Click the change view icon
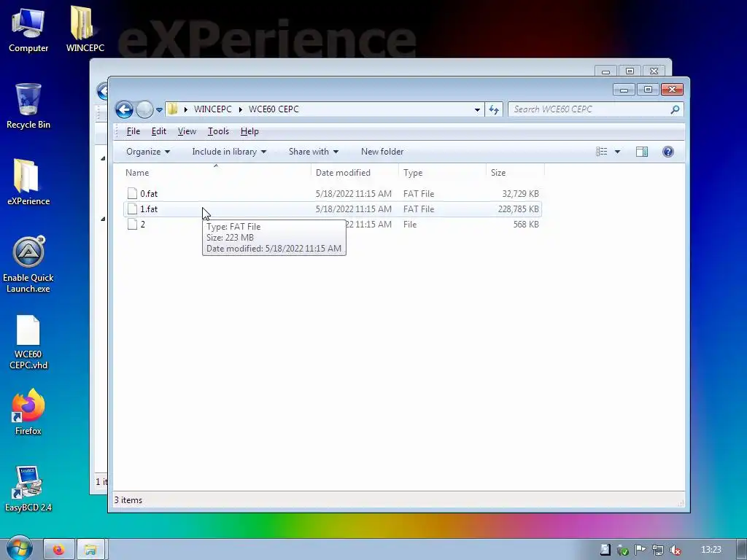This screenshot has width=747, height=560. 601,152
